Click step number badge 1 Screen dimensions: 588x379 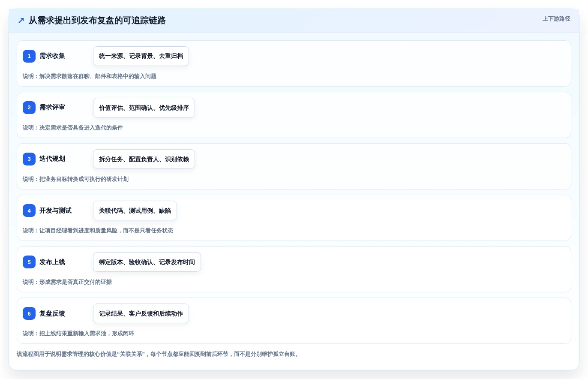[29, 56]
